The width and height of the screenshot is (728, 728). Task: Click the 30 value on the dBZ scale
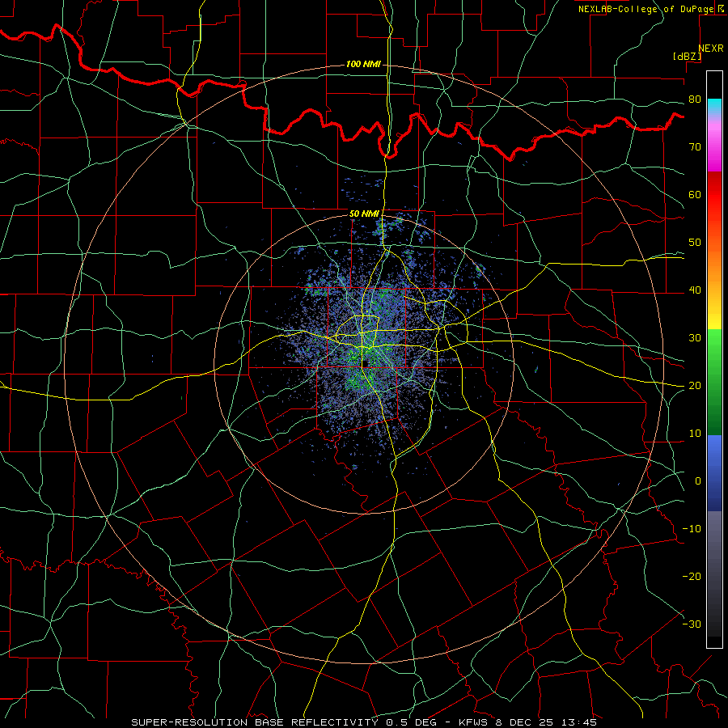695,338
